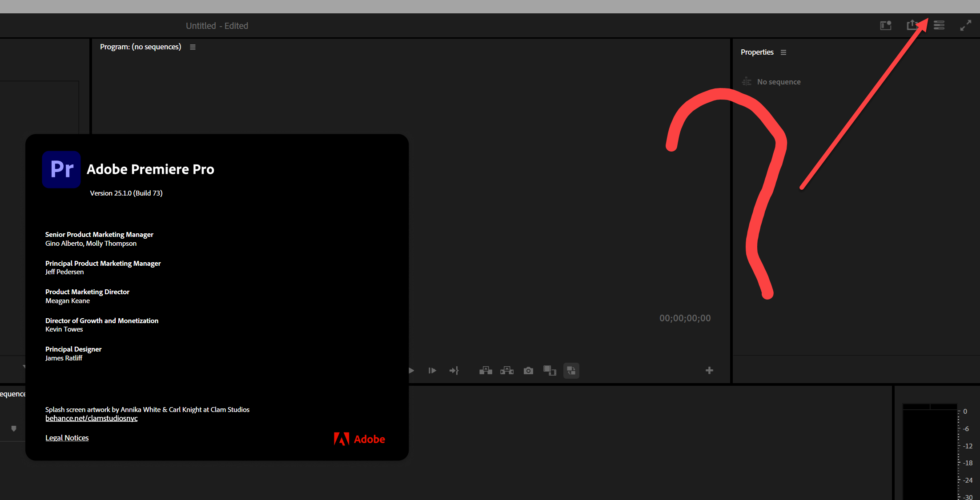Screen dimensions: 980x500
Task: Select the Insert edit icon
Action: [x=486, y=371]
